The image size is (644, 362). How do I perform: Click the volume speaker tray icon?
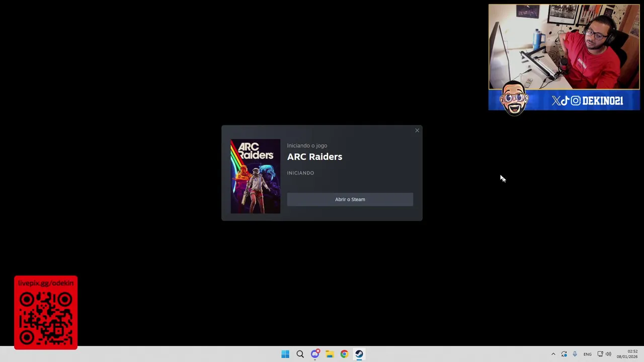pos(608,354)
